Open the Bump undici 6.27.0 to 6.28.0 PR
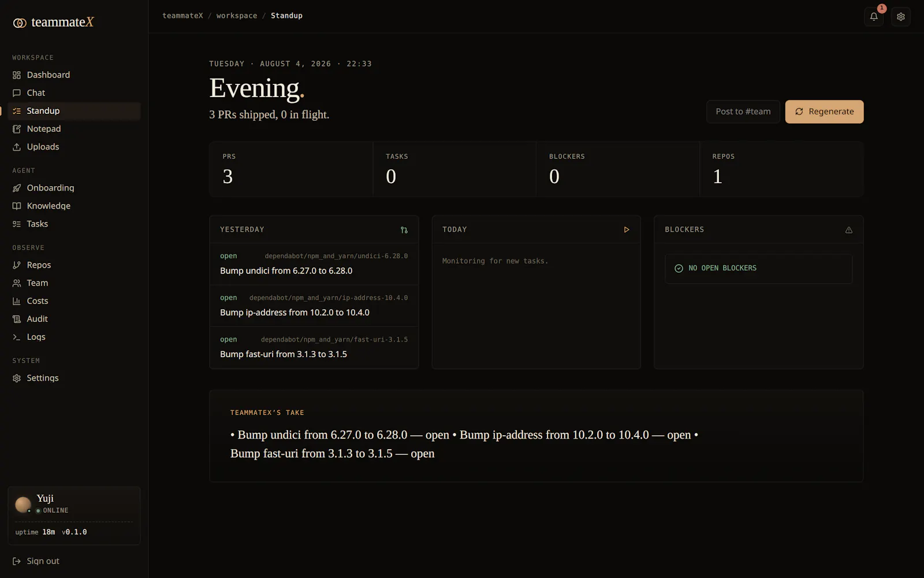Screen dimensions: 924x578 [314, 264]
